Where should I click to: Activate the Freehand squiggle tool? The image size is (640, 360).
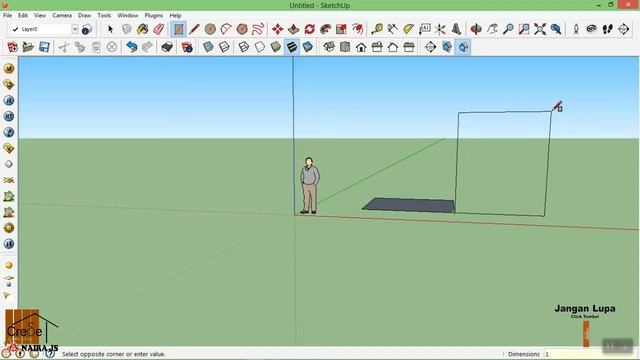(258, 29)
